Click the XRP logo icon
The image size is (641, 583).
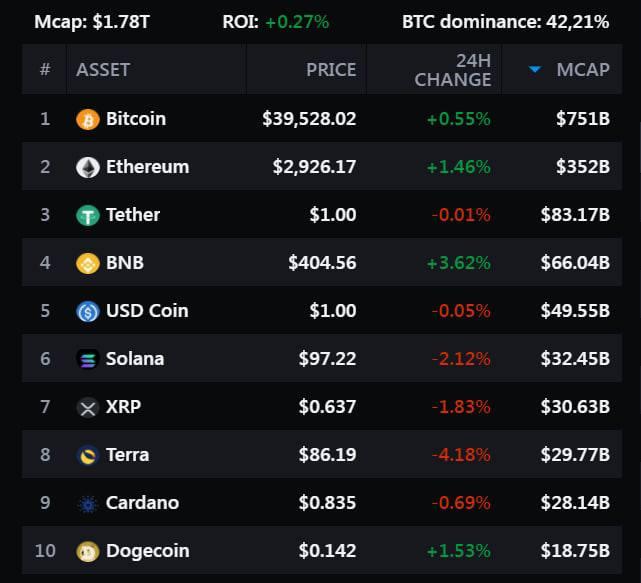tap(88, 407)
